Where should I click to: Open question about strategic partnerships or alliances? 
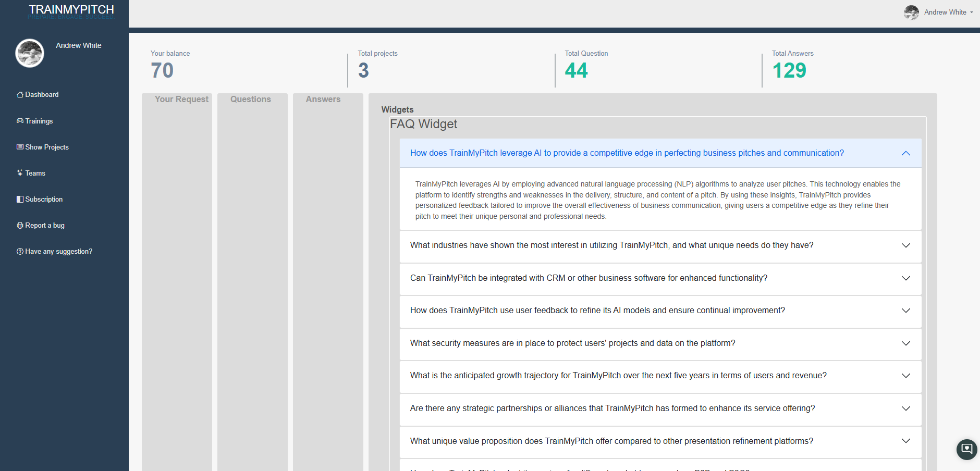point(612,408)
